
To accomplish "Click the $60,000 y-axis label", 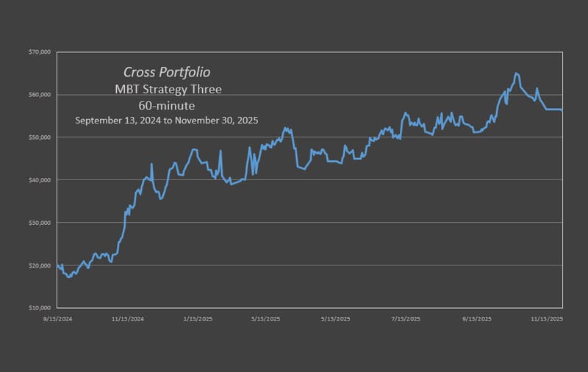I will (x=39, y=95).
